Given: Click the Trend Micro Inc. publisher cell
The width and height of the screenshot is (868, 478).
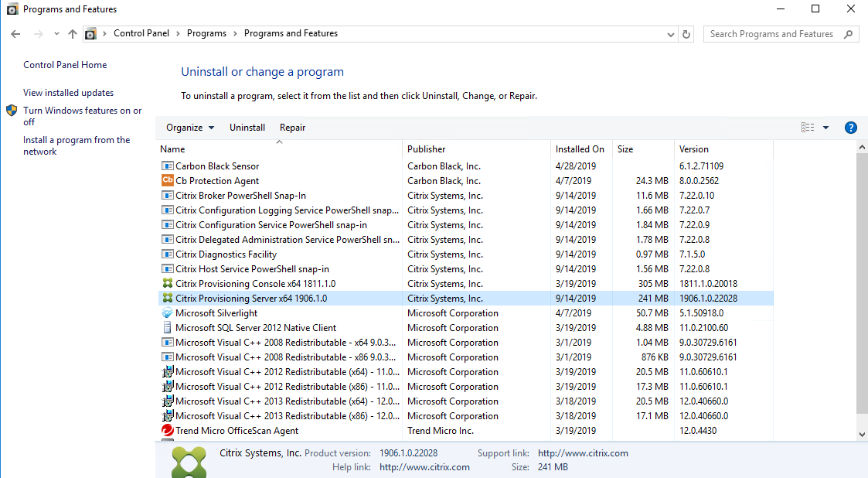Looking at the screenshot, I should 440,430.
